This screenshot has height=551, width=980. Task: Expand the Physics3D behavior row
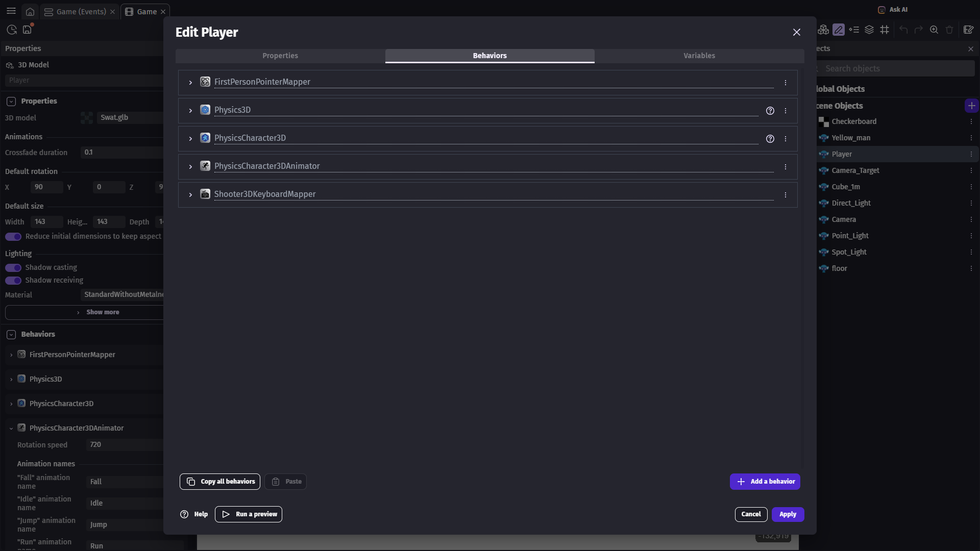[x=190, y=111]
